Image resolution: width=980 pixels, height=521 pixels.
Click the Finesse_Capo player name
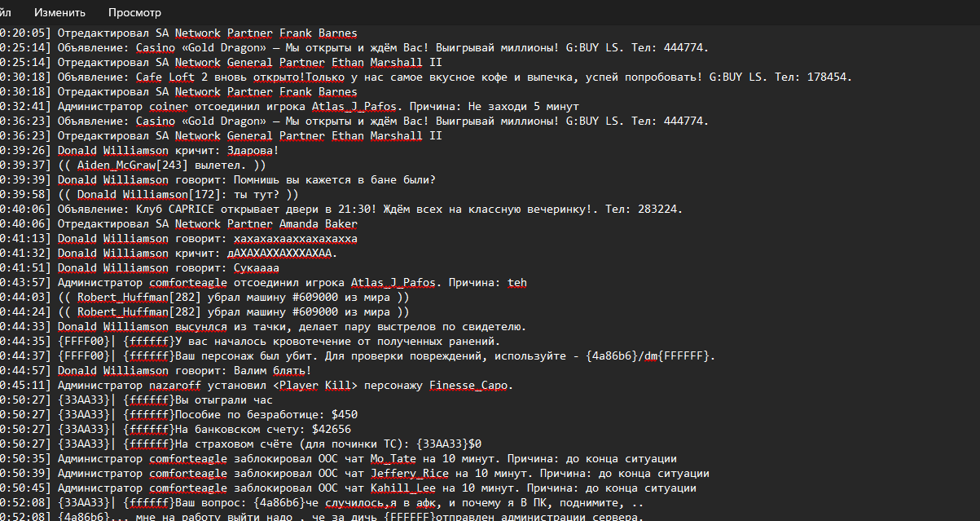tap(471, 386)
